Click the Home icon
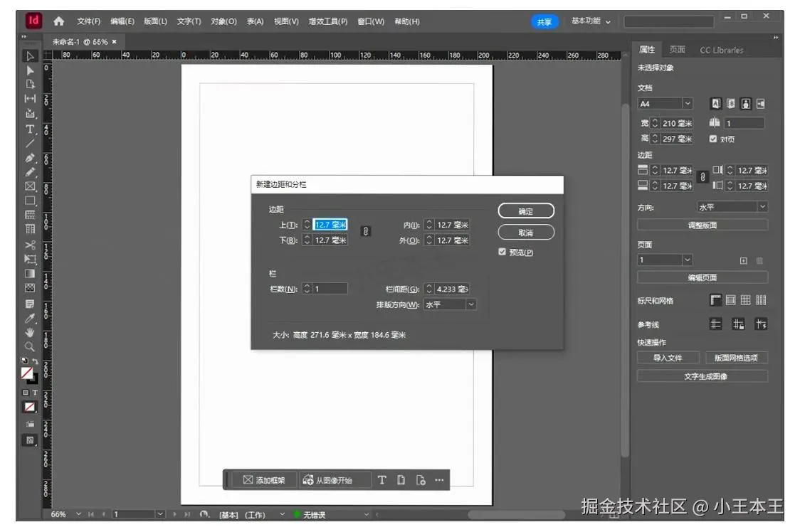This screenshot has height=532, width=800. (59, 21)
